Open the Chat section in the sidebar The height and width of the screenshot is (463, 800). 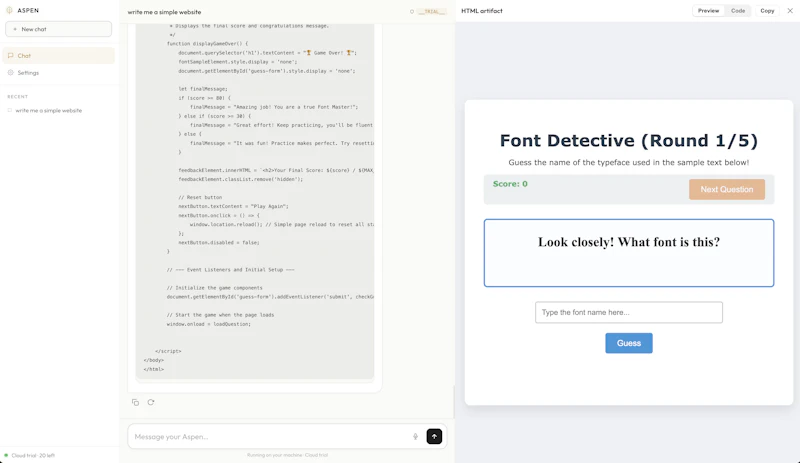pyautogui.click(x=59, y=56)
